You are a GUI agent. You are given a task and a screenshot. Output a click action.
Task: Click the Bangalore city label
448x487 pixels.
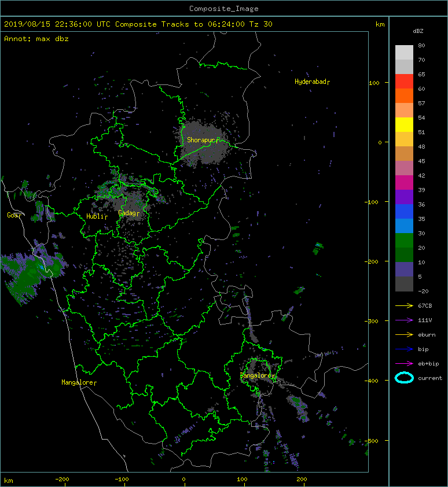tap(258, 375)
